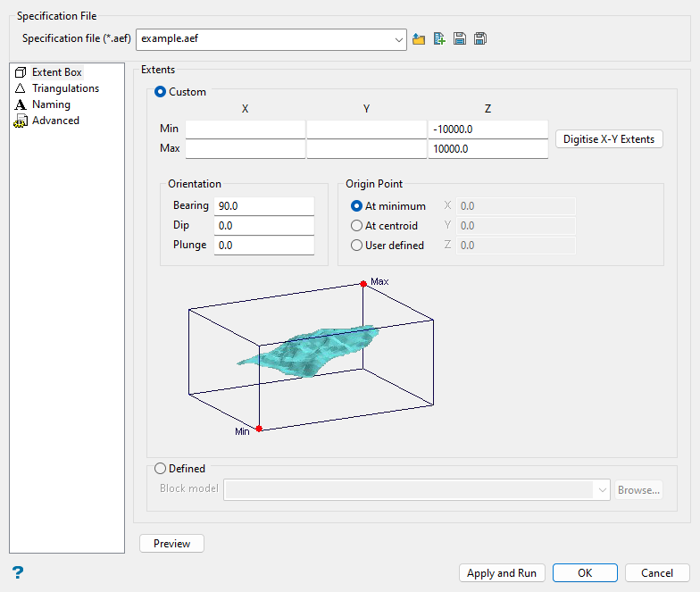700x592 pixels.
Task: Select the Extent Box page in sidebar
Action: tap(56, 72)
